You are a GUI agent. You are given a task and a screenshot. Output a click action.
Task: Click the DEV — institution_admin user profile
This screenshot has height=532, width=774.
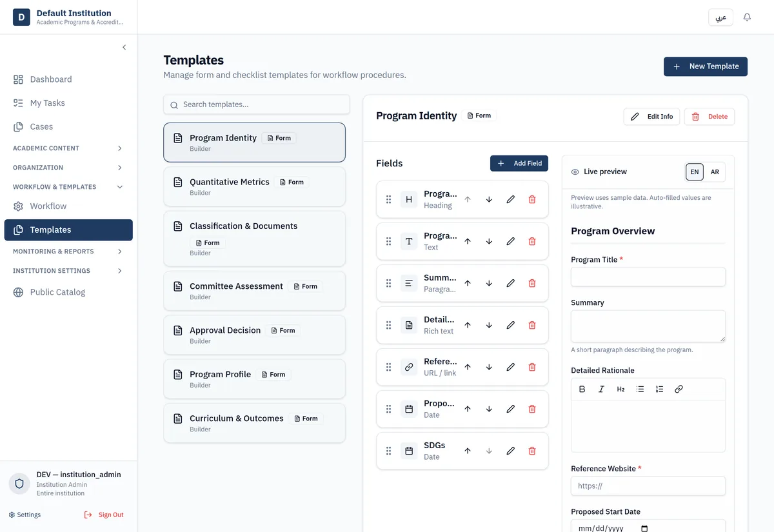(68, 484)
